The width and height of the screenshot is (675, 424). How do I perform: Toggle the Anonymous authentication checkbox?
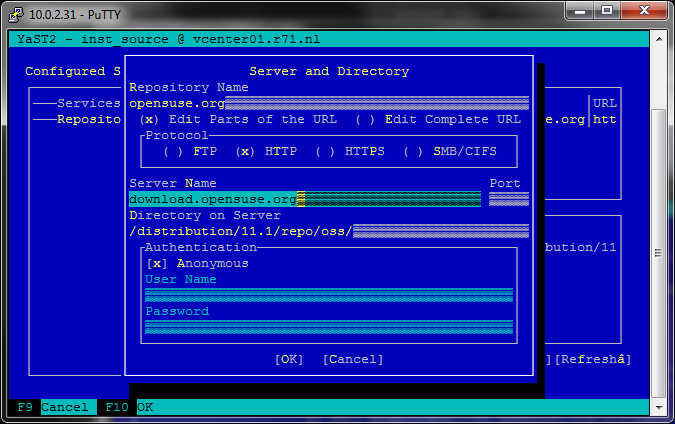click(198, 263)
